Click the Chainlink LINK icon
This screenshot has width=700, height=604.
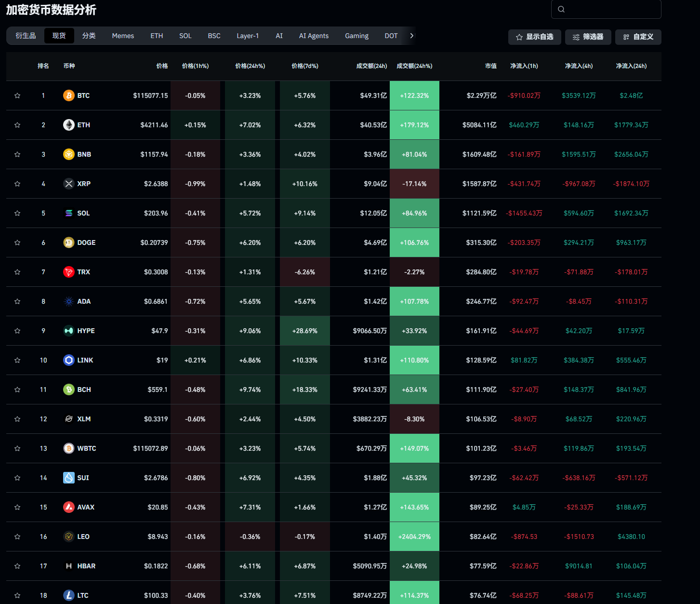click(x=69, y=360)
